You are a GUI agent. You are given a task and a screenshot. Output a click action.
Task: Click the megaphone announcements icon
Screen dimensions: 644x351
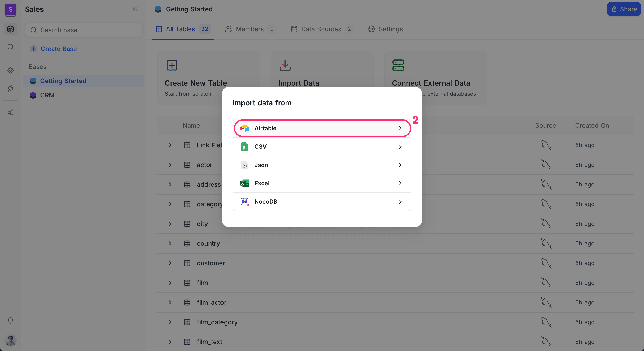pos(11,112)
